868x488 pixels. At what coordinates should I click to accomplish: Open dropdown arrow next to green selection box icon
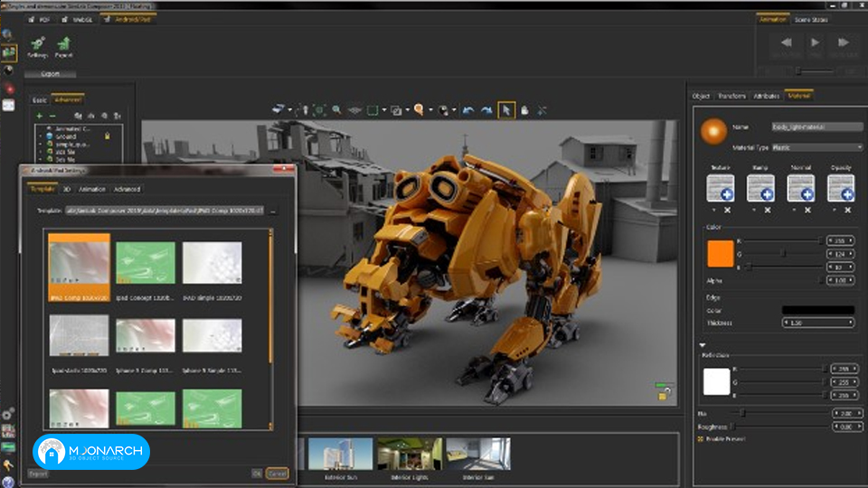click(x=383, y=110)
